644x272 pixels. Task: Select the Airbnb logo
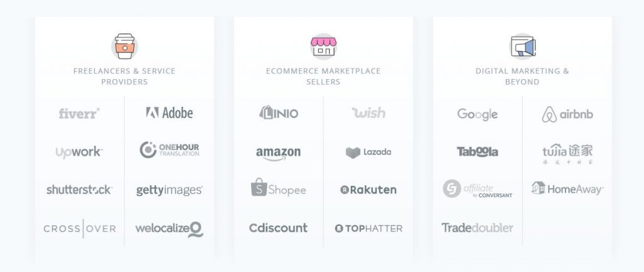567,114
